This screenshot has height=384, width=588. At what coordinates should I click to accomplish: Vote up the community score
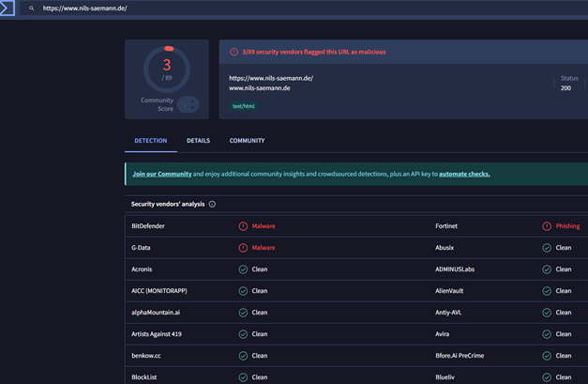[192, 101]
